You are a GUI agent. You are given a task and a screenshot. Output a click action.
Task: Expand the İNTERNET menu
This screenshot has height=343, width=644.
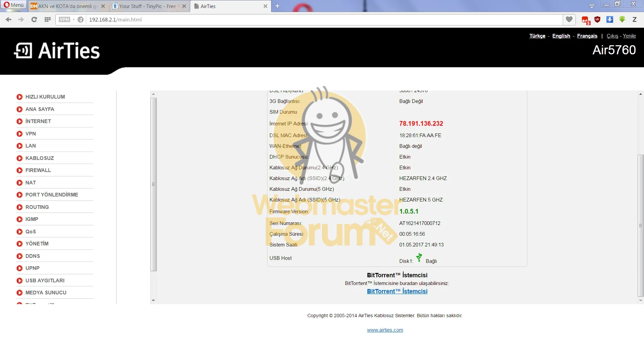pos(38,121)
